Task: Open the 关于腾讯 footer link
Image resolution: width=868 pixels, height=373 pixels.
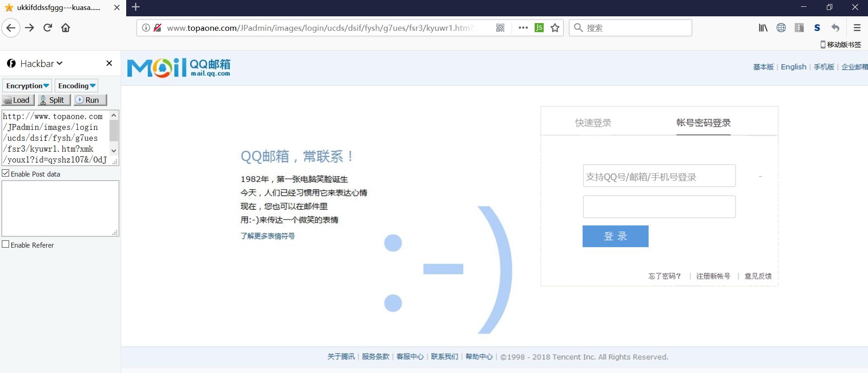Action: click(x=341, y=357)
